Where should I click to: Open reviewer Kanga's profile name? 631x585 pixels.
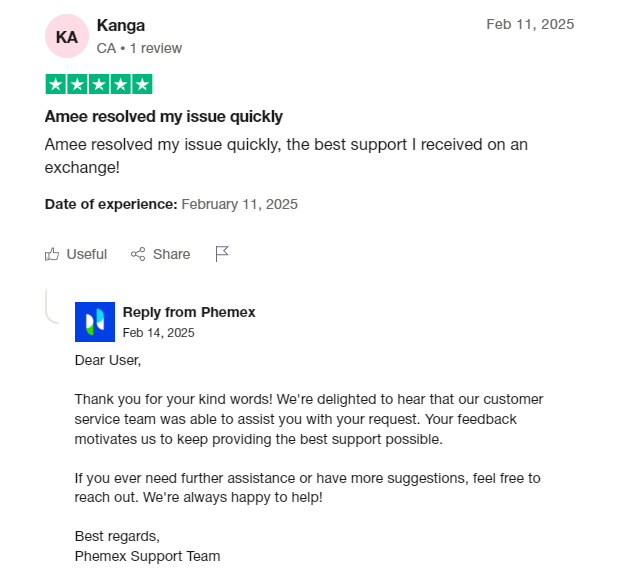[x=119, y=24]
